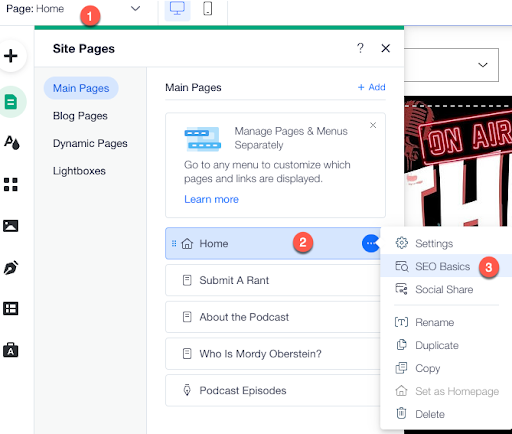Select the Podcast Episodes page
The height and width of the screenshot is (434, 512).
pos(273,390)
